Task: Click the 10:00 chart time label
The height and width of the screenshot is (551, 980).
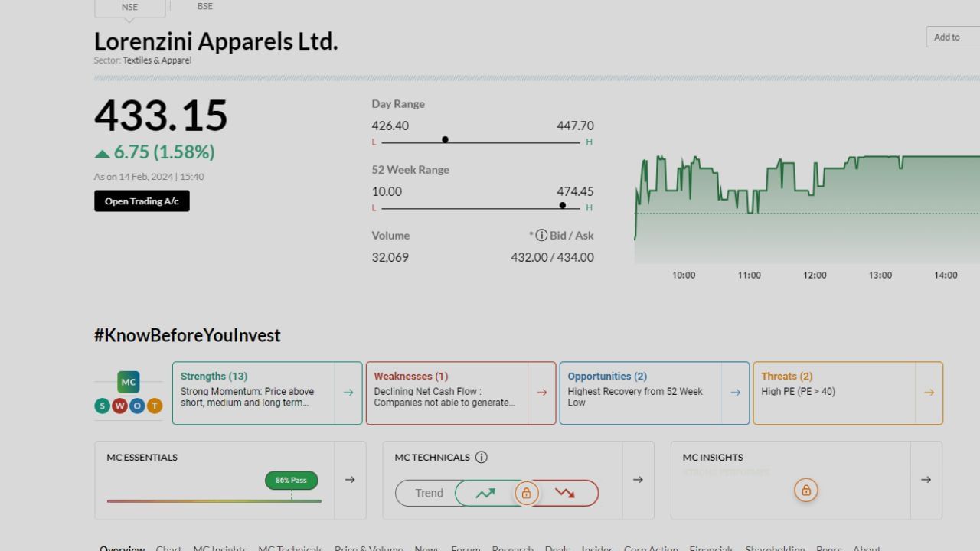Action: pyautogui.click(x=684, y=275)
